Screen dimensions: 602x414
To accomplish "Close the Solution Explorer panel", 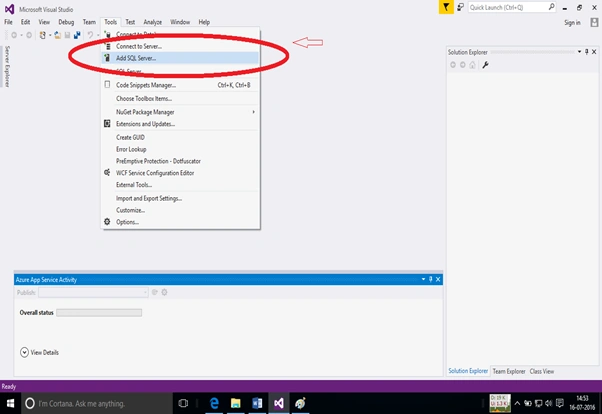I will click(x=594, y=52).
